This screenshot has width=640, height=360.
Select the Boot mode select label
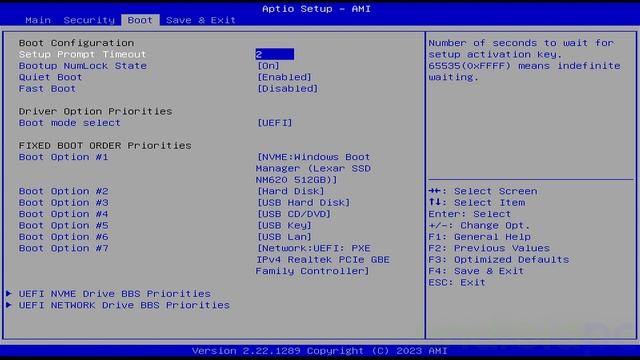[69, 123]
